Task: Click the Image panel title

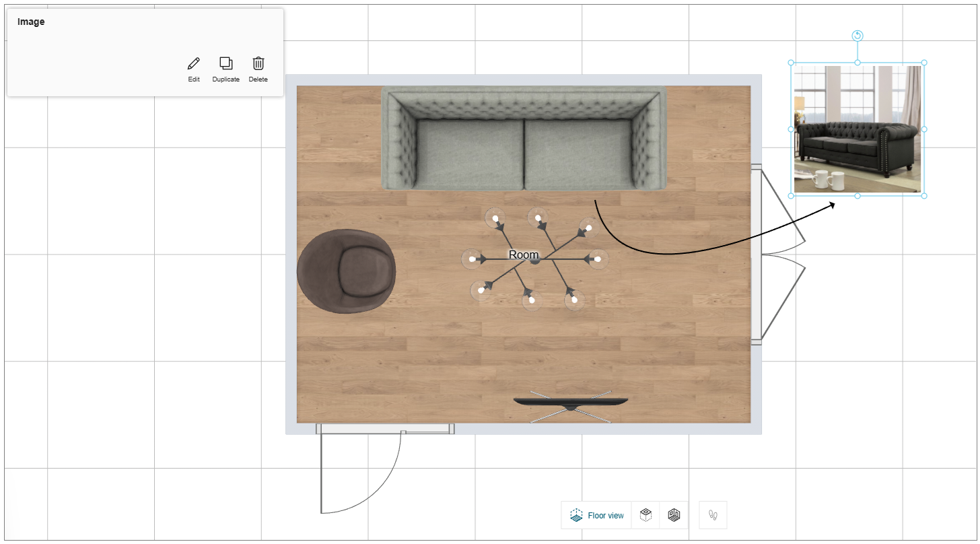Action: coord(31,22)
